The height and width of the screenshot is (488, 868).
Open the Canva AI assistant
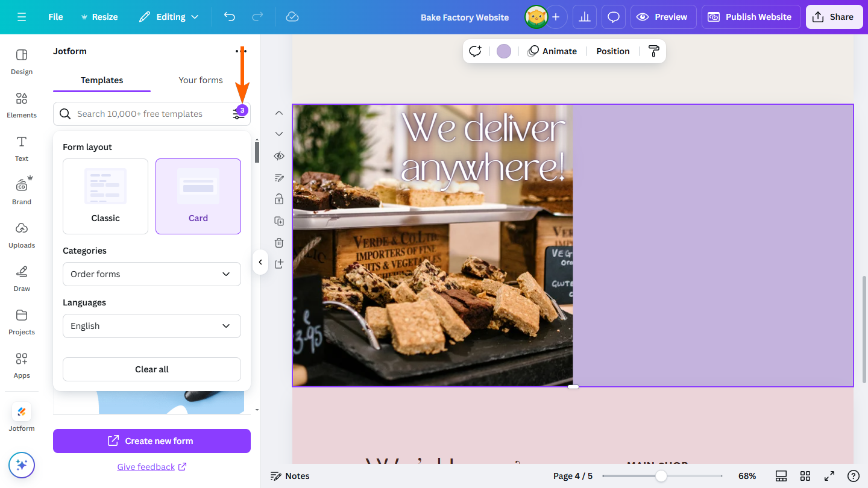click(x=21, y=465)
